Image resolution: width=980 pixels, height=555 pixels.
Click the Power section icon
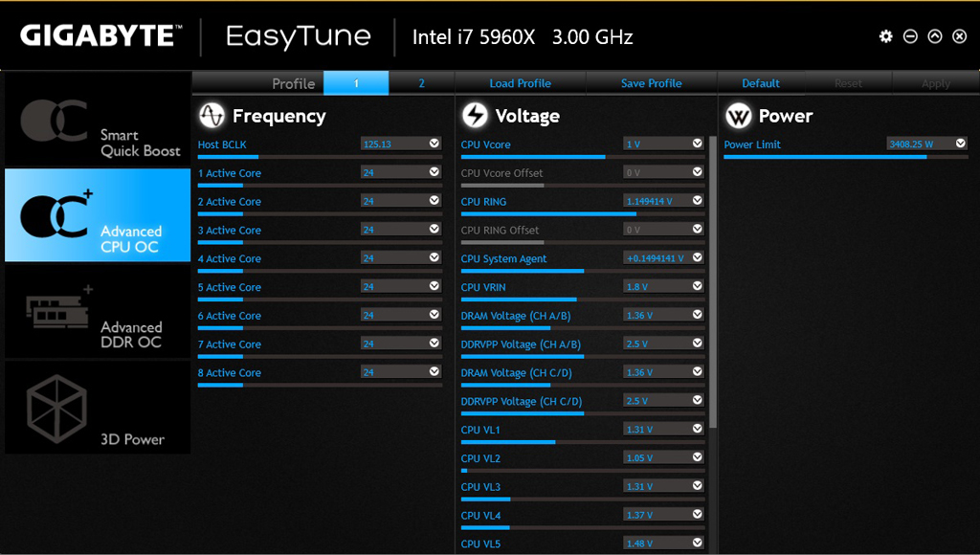(x=738, y=116)
